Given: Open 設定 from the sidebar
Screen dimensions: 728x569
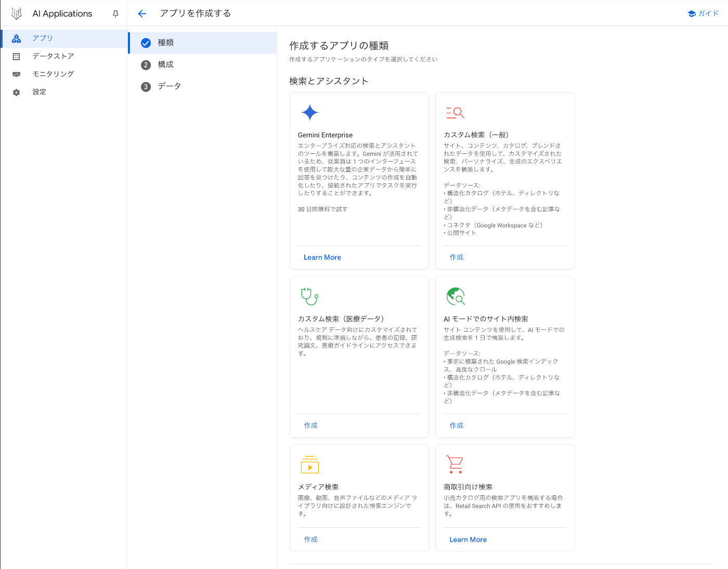Looking at the screenshot, I should pos(64,92).
